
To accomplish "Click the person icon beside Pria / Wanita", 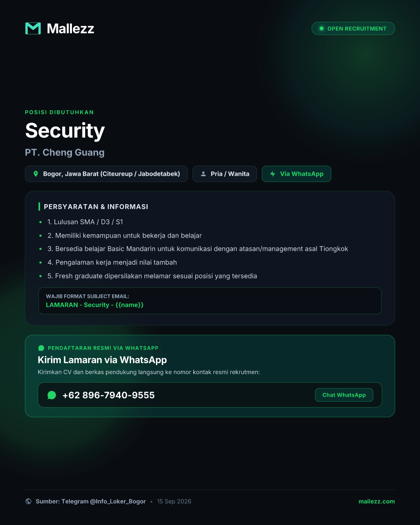I will 203,174.
